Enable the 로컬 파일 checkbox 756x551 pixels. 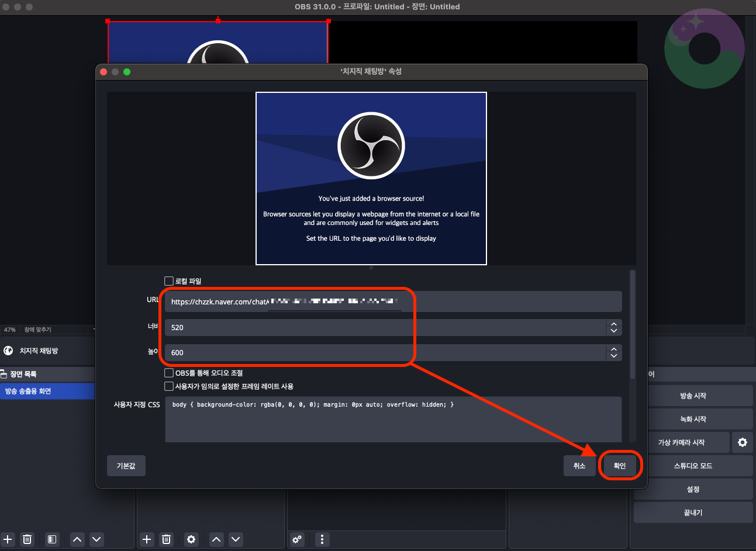(x=169, y=281)
